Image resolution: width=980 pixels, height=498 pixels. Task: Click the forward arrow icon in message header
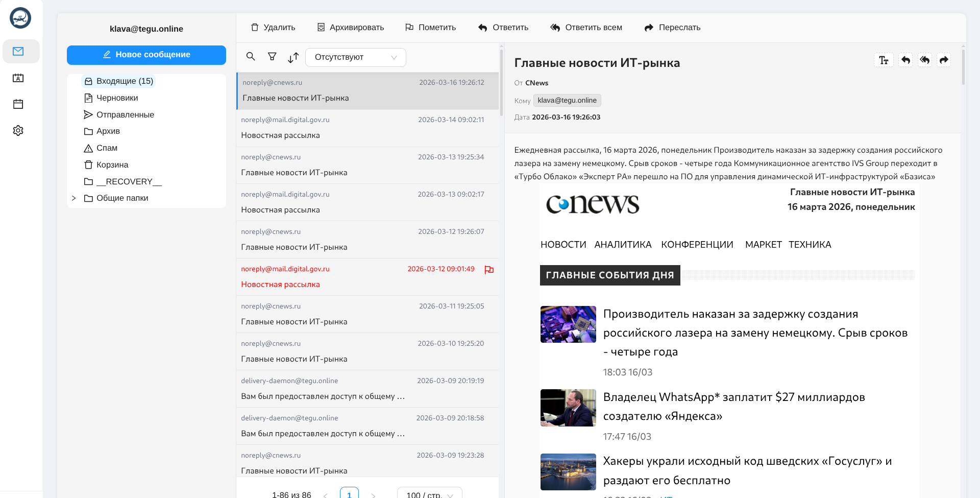944,60
